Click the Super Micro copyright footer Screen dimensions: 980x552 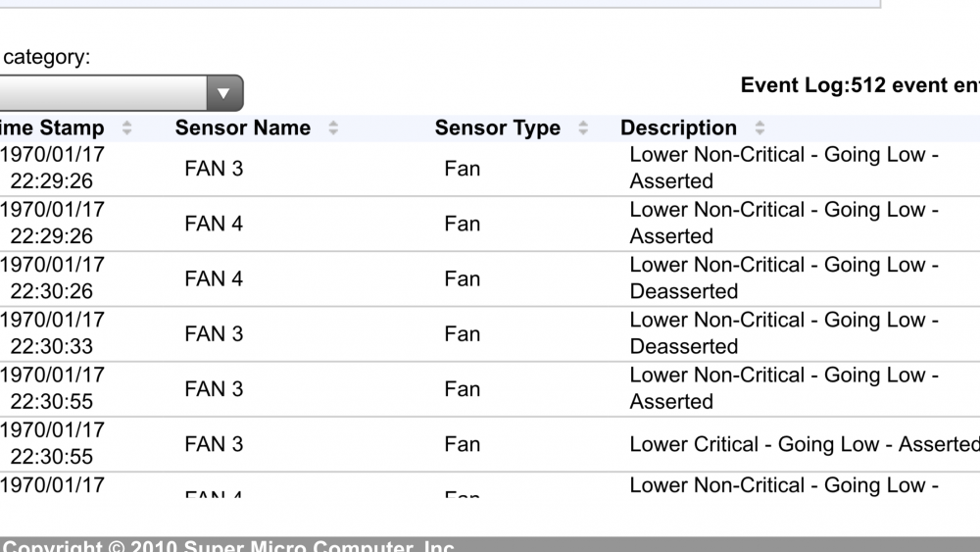tap(228, 545)
